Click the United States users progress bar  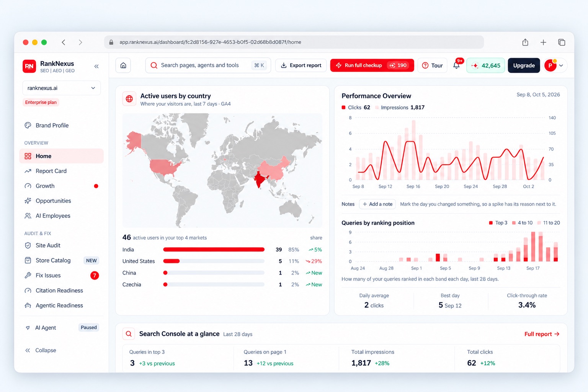214,261
